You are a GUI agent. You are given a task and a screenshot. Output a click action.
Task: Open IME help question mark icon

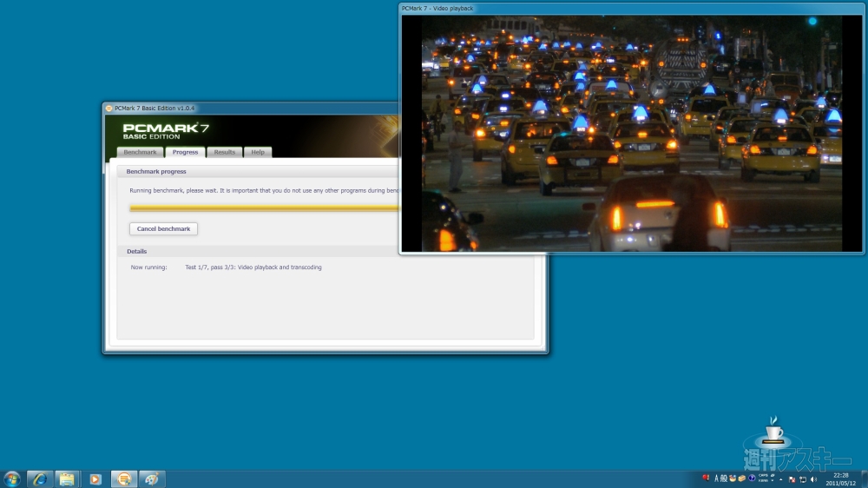point(752,478)
